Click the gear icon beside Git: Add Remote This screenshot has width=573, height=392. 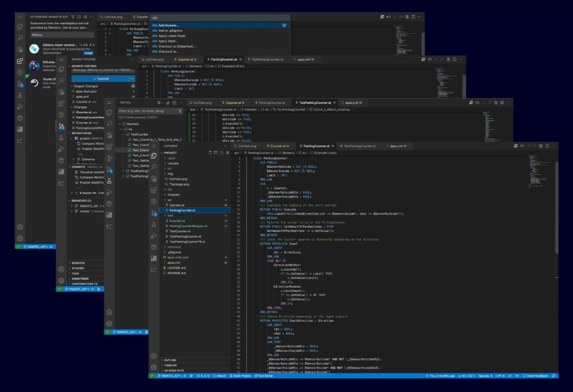pyautogui.click(x=284, y=25)
